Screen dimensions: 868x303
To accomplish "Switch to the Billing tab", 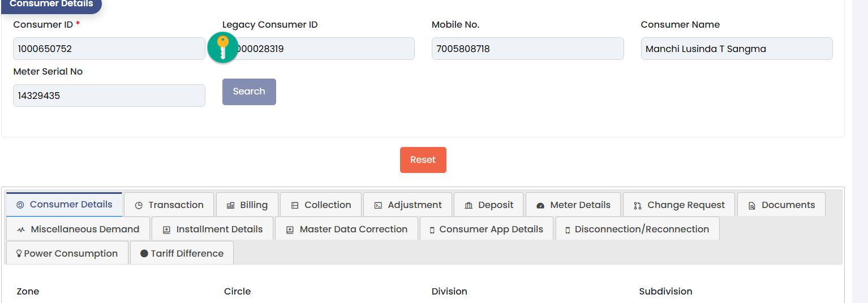I will 247,205.
